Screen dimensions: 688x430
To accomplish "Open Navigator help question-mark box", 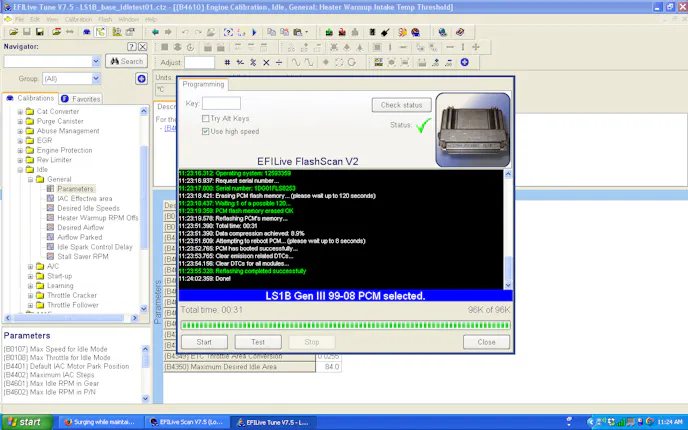I will 131,47.
